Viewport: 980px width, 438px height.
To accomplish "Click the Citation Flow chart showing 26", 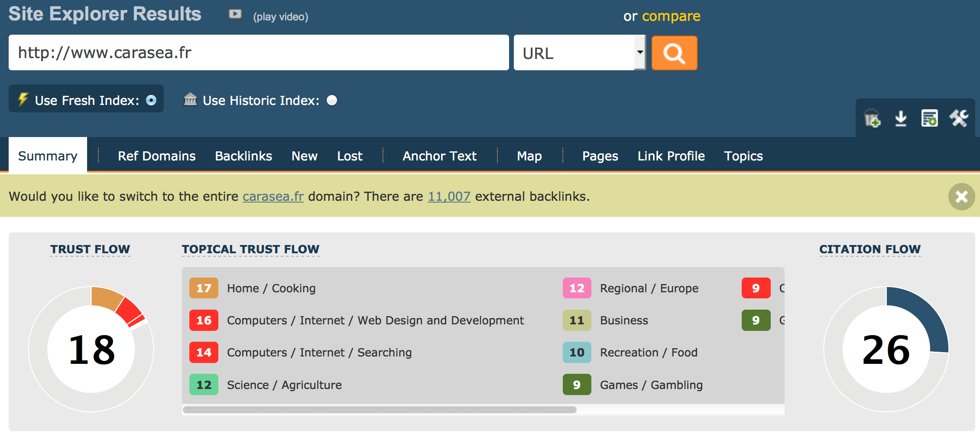I will point(886,349).
